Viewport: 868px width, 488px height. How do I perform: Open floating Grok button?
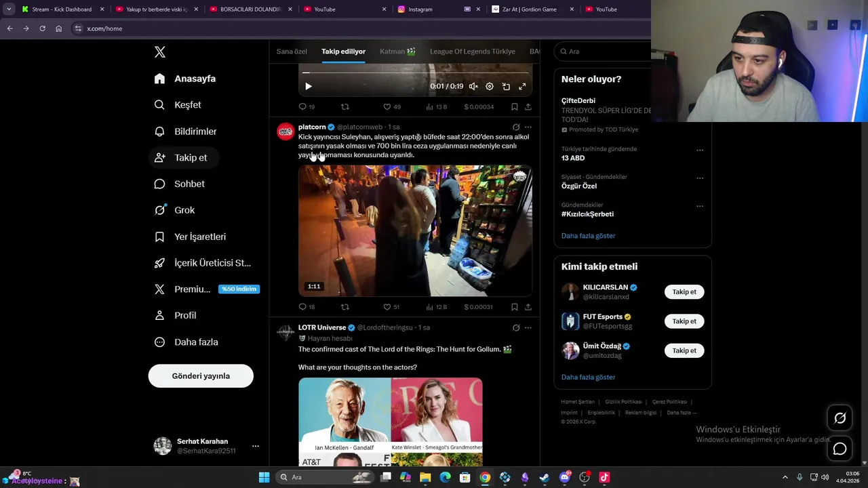pyautogui.click(x=840, y=418)
